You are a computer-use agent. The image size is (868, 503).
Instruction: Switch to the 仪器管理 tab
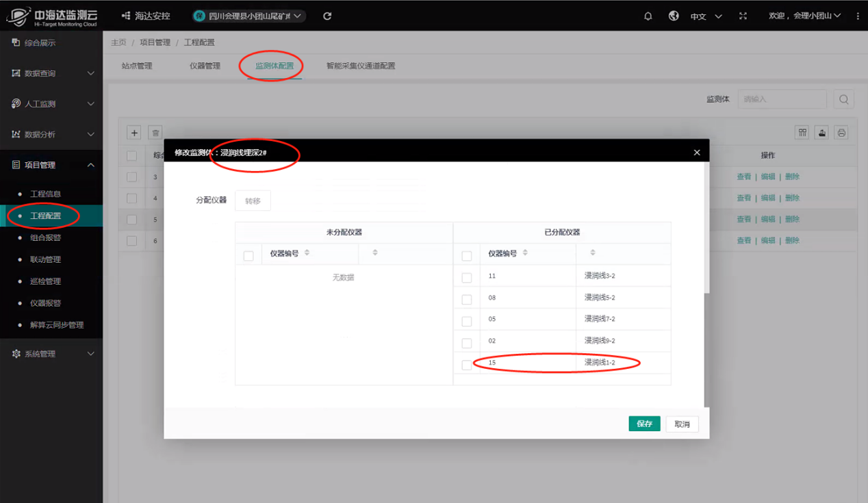[x=205, y=66]
